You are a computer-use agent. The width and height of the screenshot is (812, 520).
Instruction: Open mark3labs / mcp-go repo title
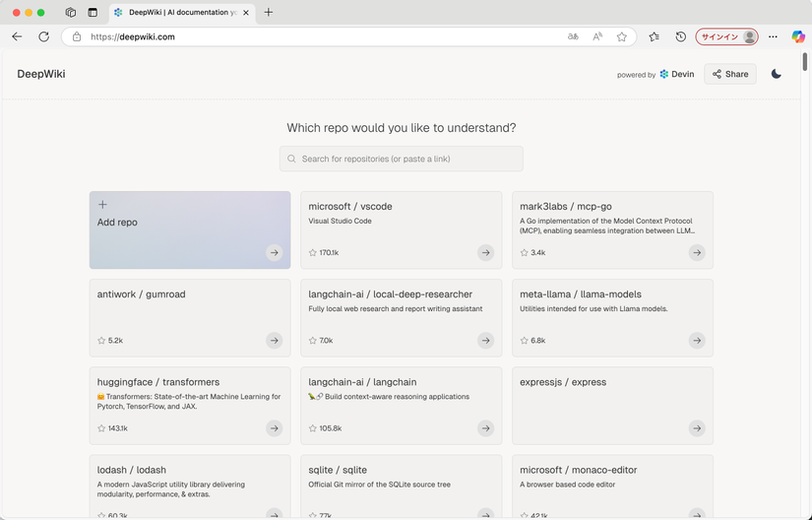coord(566,207)
